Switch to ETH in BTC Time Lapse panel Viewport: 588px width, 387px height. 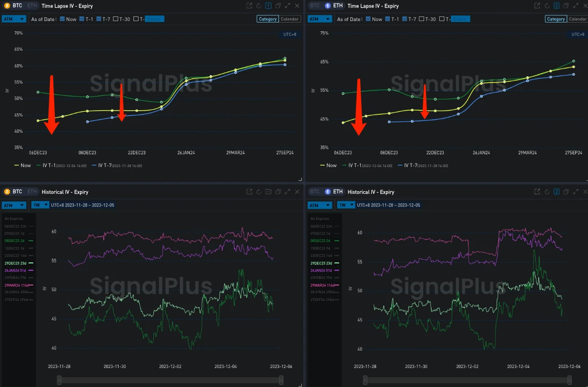(32, 6)
